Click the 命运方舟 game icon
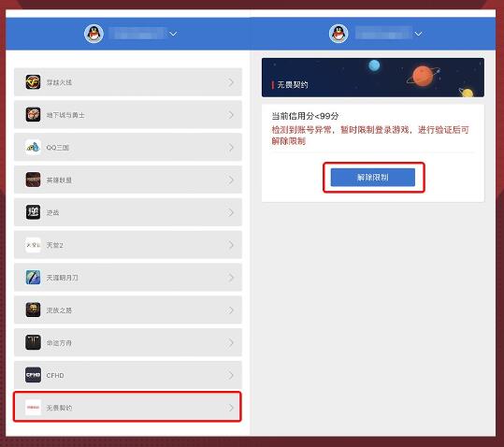 click(33, 342)
